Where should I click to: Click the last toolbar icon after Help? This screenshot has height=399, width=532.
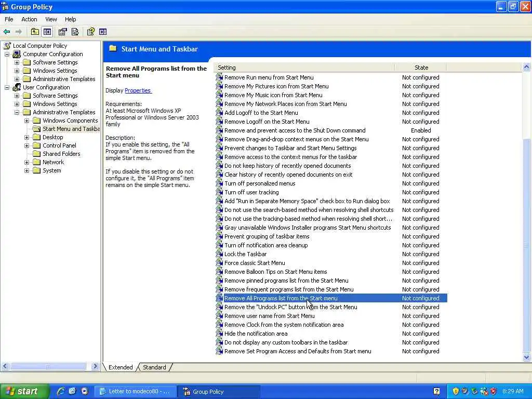[103, 32]
